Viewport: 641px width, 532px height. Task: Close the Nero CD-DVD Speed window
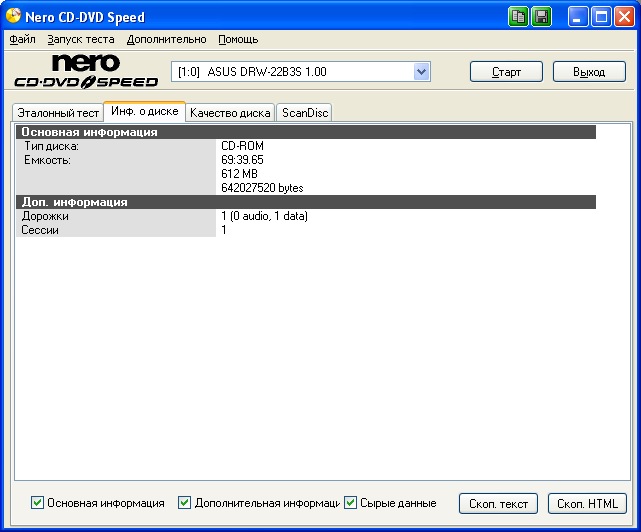click(x=624, y=17)
